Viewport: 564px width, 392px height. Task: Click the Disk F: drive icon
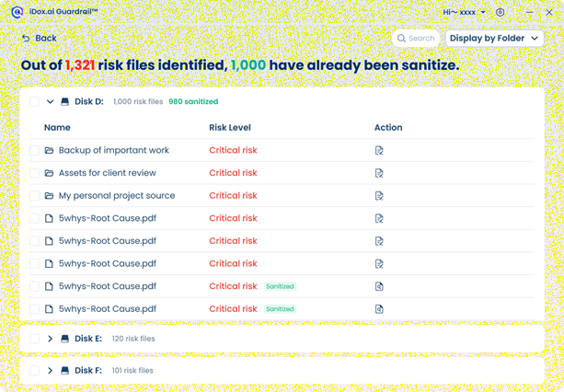(x=64, y=371)
